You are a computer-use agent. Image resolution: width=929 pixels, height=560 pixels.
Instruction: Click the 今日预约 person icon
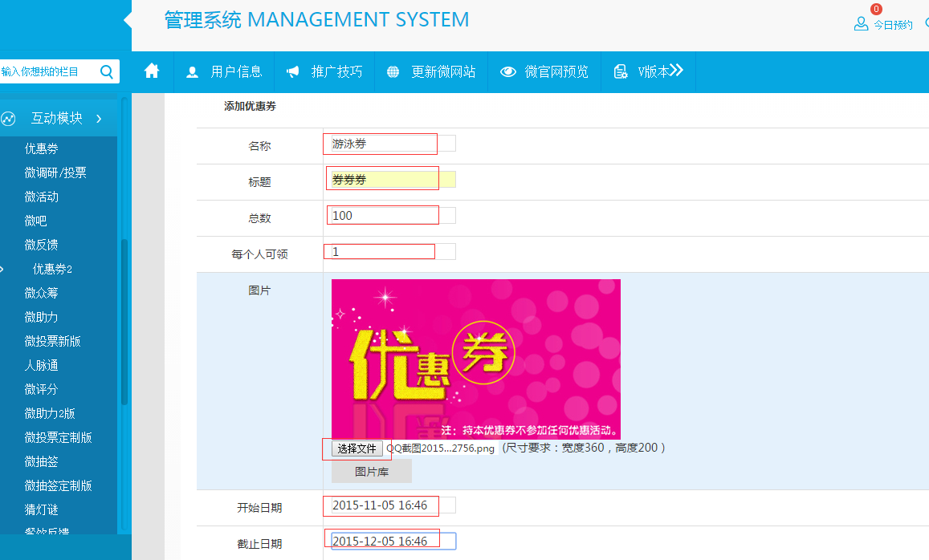point(861,24)
